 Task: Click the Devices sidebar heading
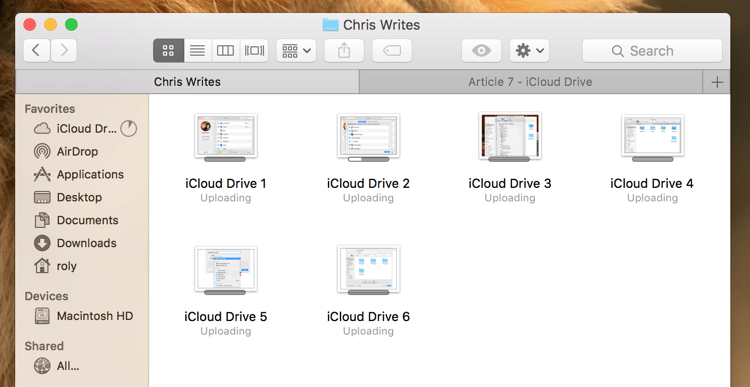pyautogui.click(x=46, y=296)
